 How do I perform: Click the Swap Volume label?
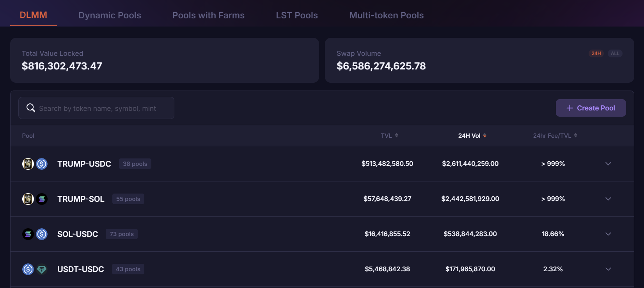tap(359, 53)
